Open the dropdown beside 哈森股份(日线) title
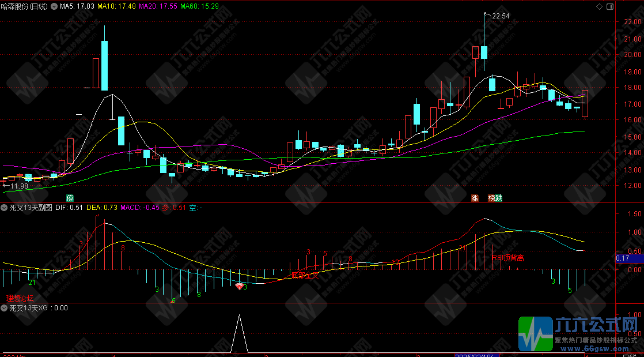Image resolution: width=644 pixels, height=357 pixels. [54, 6]
